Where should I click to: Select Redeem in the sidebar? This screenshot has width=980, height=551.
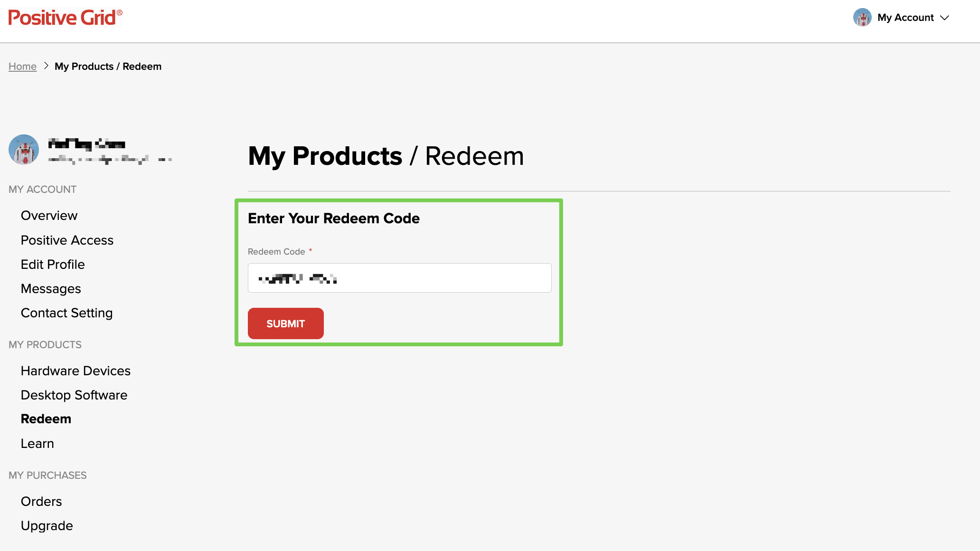(46, 419)
